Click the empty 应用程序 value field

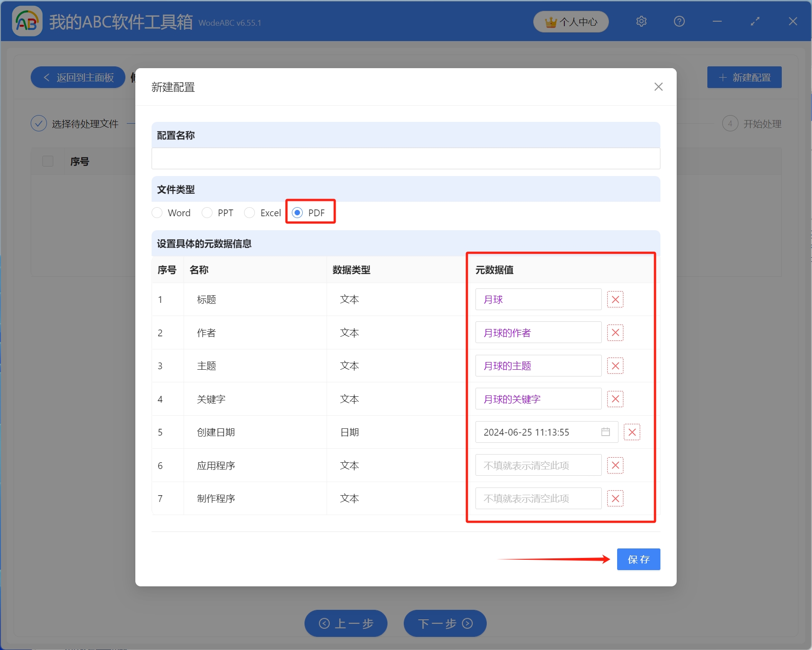[538, 465]
